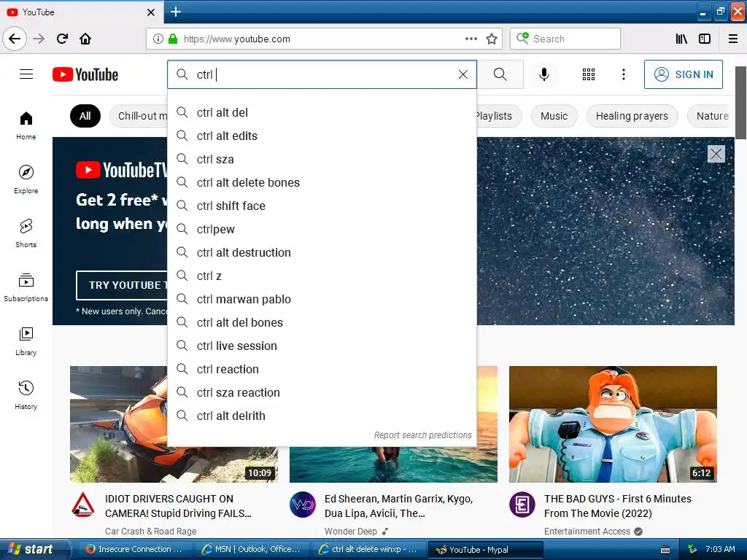Choose suggestion 'ctrlpew'
Screen dimensions: 747x560
(x=322, y=229)
